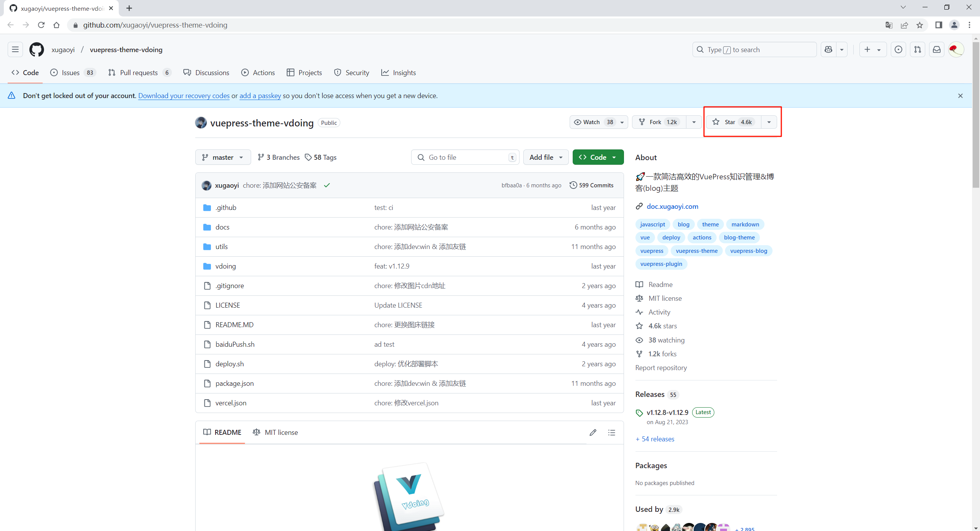Screen dimensions: 980x531
Task: Open the user profile avatar menu
Action: pyautogui.click(x=956, y=49)
